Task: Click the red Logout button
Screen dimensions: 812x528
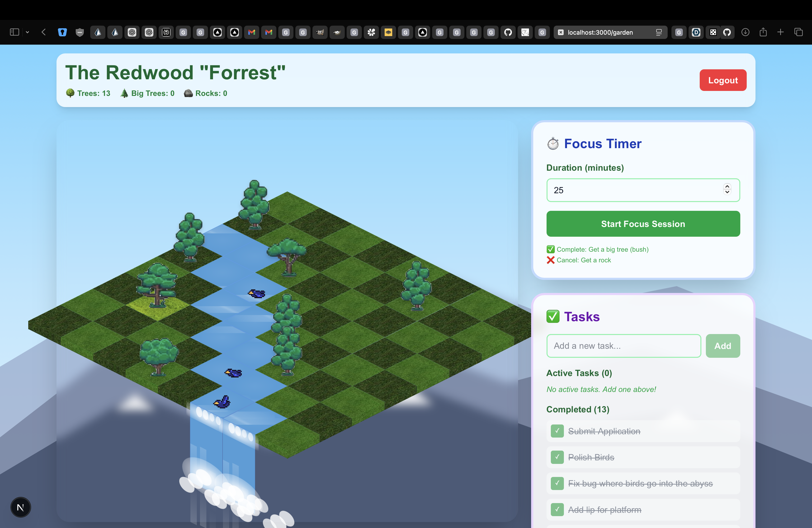Action: click(x=723, y=80)
